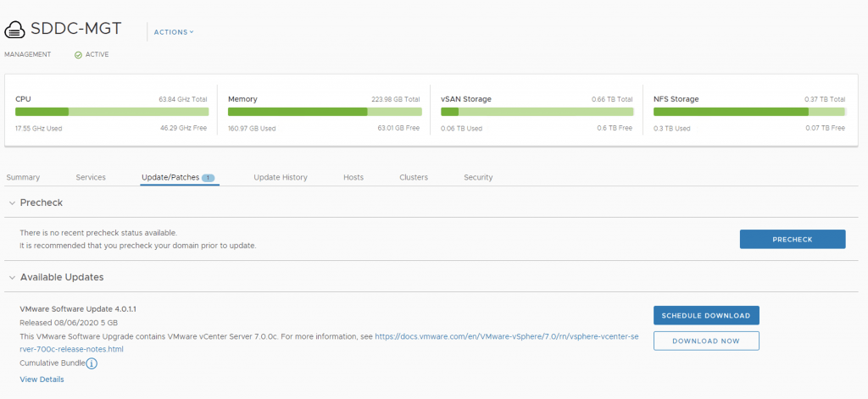
Task: Go to the Update History tab
Action: [x=281, y=178]
